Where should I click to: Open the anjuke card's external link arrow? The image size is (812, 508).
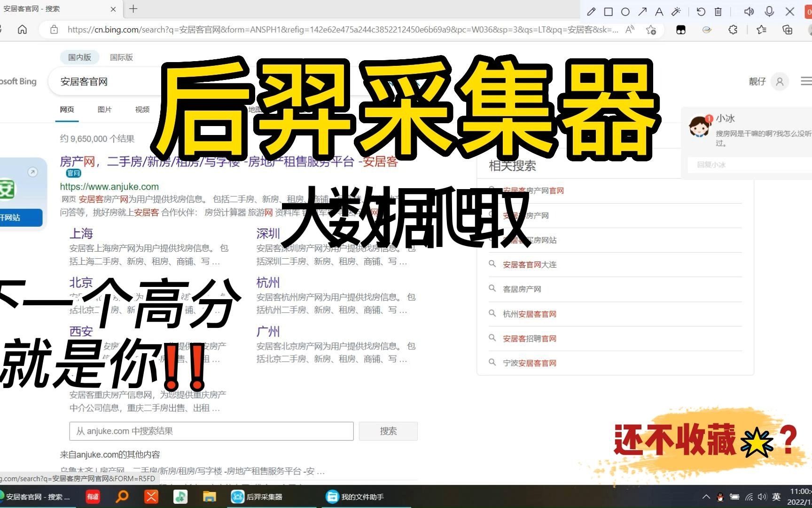coord(32,172)
